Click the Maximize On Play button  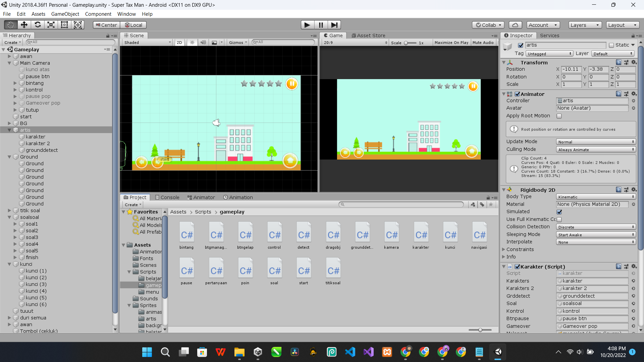click(x=451, y=43)
